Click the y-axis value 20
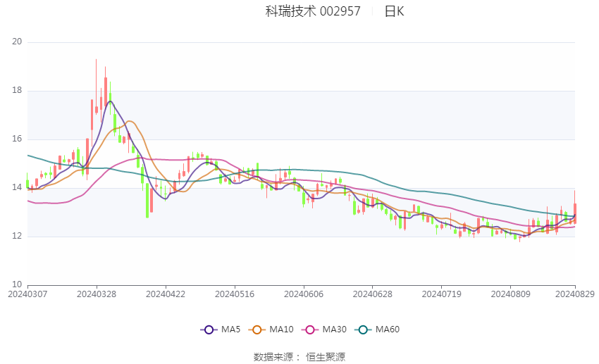This screenshot has width=599, height=364. (17, 42)
